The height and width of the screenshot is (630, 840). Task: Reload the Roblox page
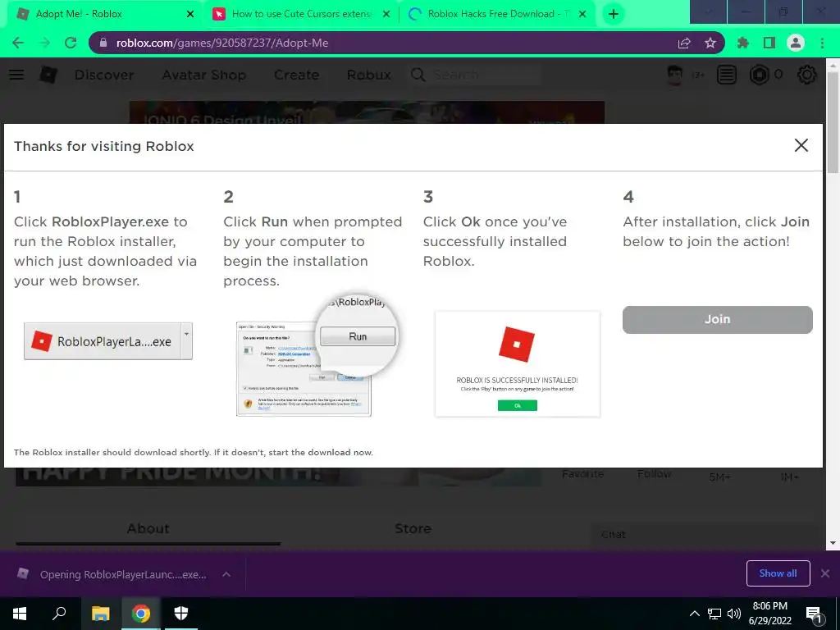click(x=71, y=43)
